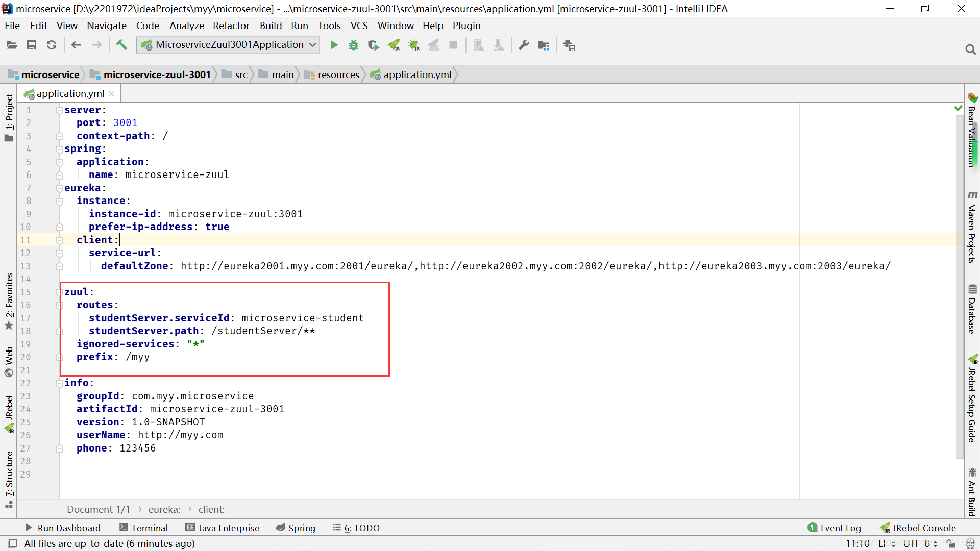
Task: Change the UTF-8 file encoding
Action: tap(920, 543)
